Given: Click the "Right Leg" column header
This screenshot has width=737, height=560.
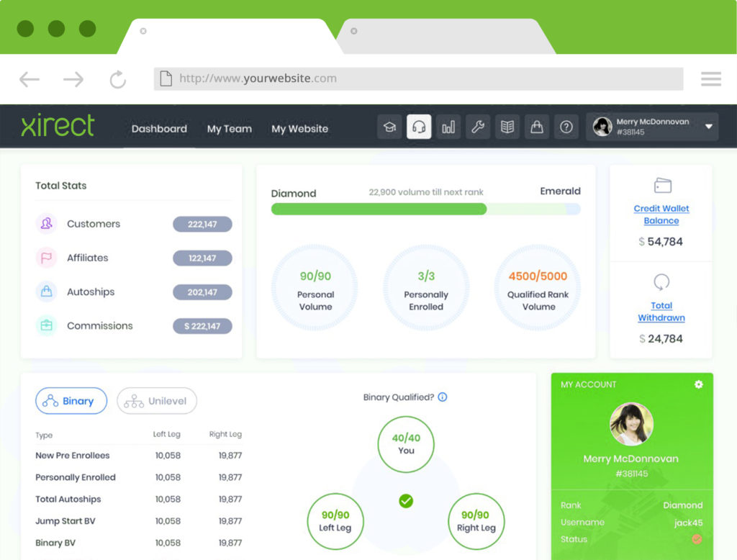Looking at the screenshot, I should click(225, 434).
